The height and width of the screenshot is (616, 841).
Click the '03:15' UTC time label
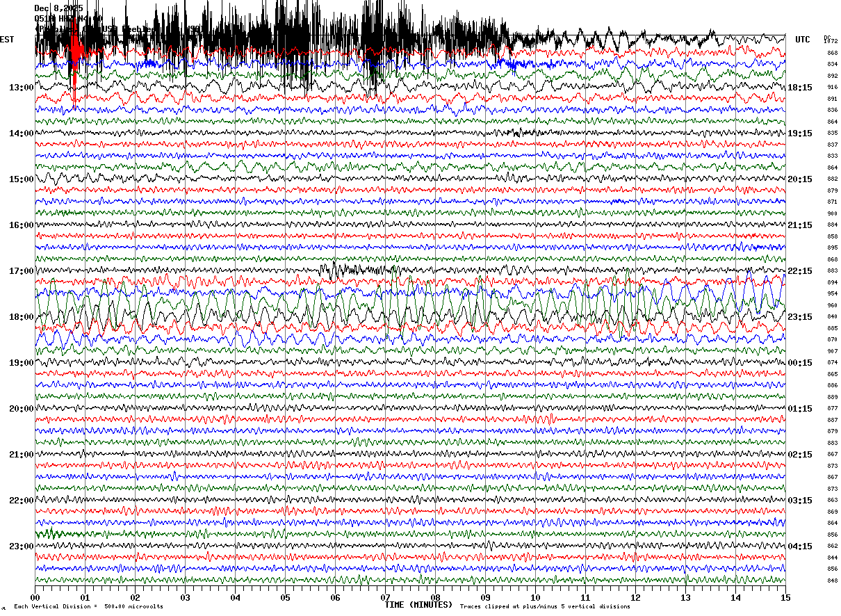click(799, 501)
